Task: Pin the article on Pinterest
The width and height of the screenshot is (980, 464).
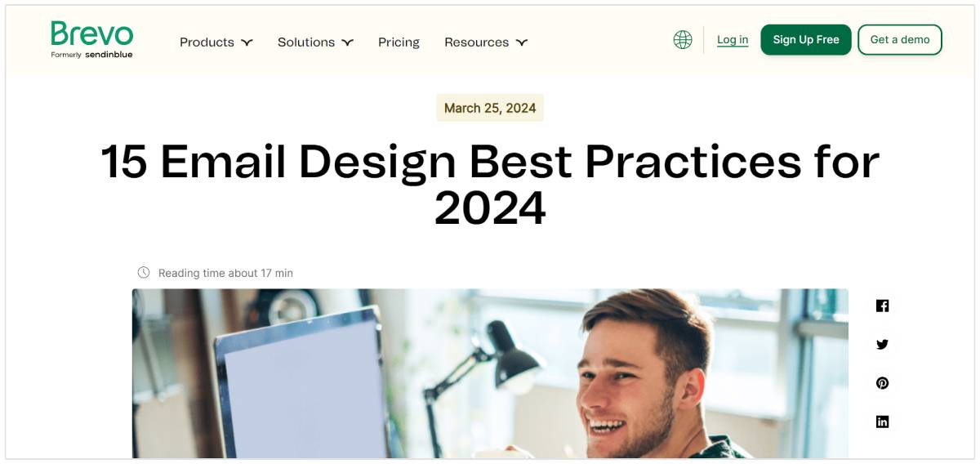Action: tap(882, 383)
